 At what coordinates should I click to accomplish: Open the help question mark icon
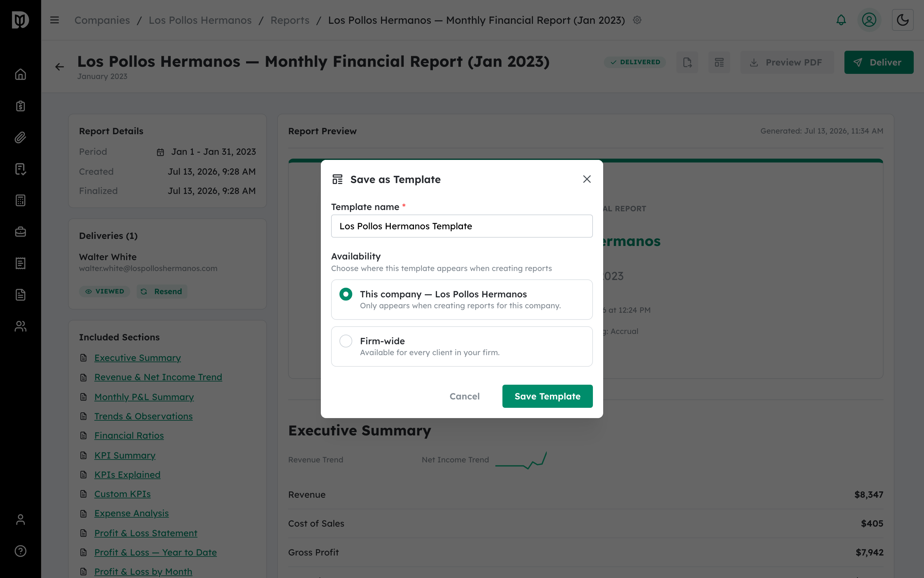click(20, 551)
